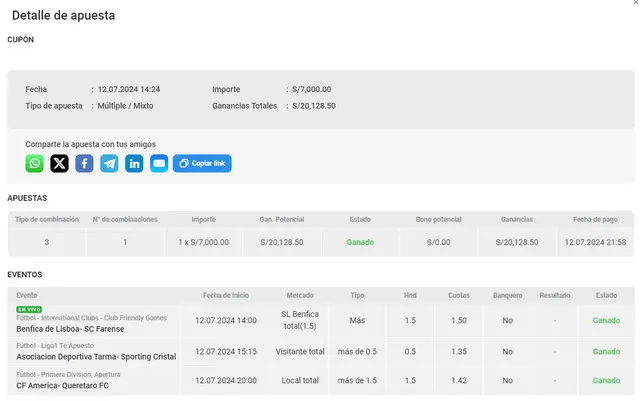Click the Ganado status in the Apuestas row
640x401 pixels.
pos(360,242)
